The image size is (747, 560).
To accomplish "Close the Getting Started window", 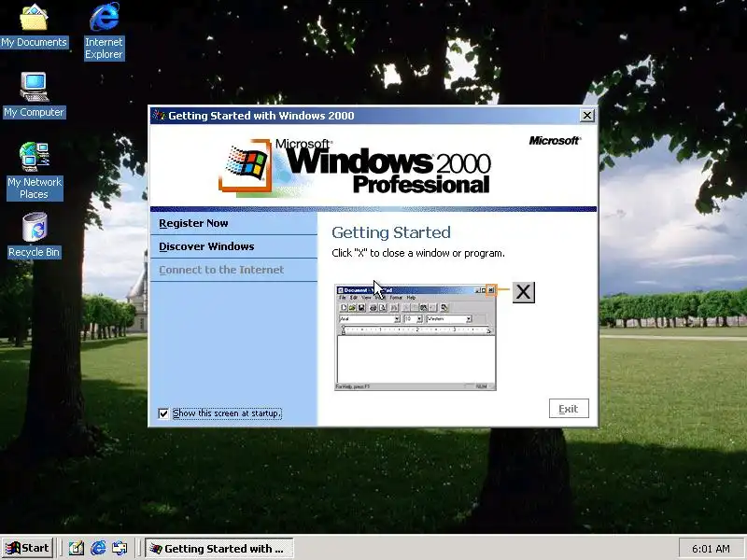I will pos(587,115).
